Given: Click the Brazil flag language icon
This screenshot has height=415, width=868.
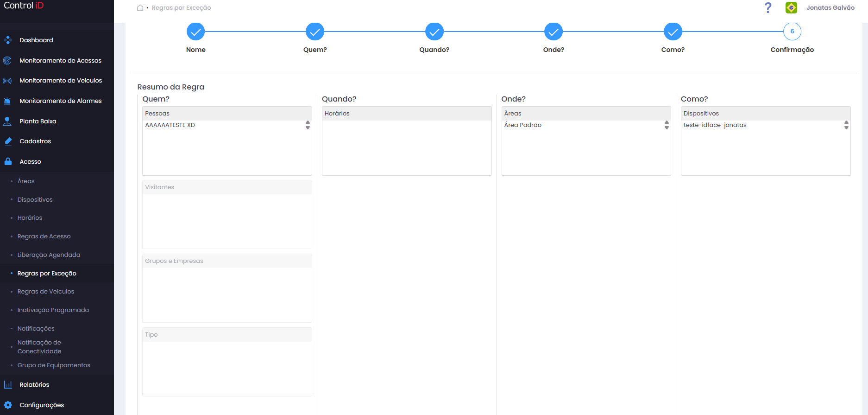Looking at the screenshot, I should [x=791, y=7].
